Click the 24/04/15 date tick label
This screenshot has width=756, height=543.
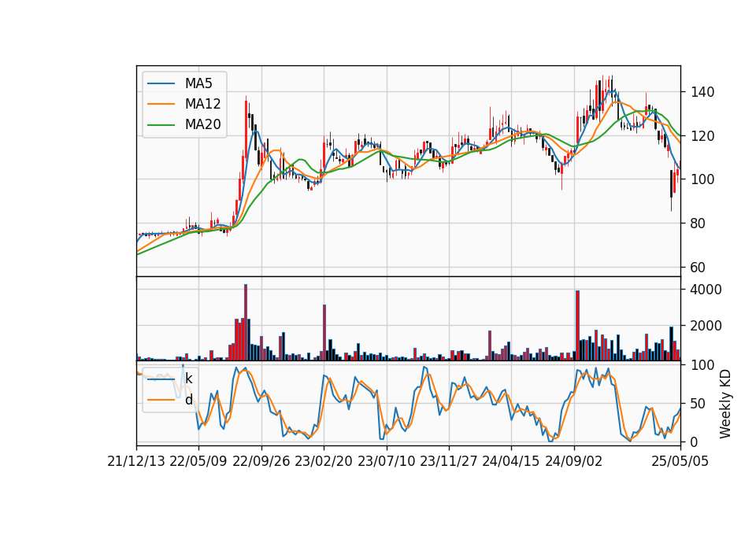[510, 462]
